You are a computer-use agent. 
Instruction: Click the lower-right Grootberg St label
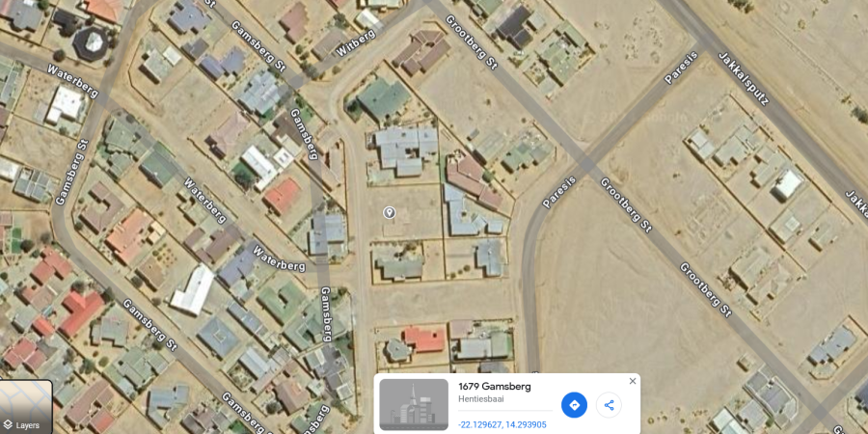[705, 290]
